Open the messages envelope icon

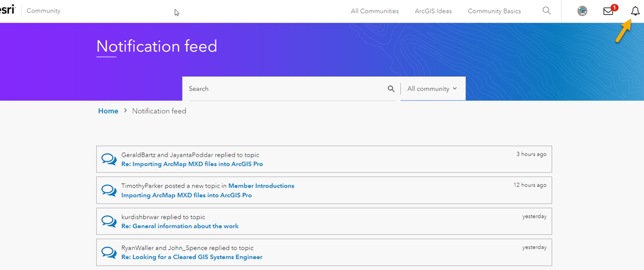coord(609,11)
